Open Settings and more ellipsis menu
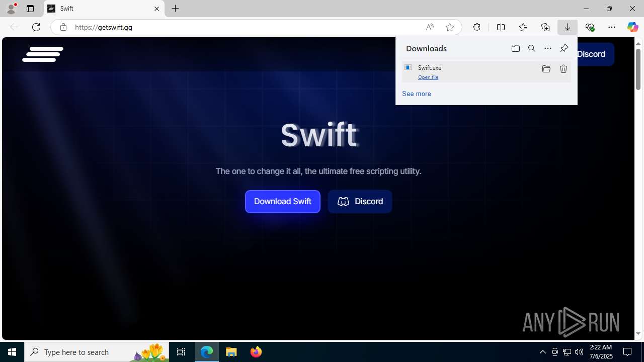The image size is (644, 362). pyautogui.click(x=612, y=27)
